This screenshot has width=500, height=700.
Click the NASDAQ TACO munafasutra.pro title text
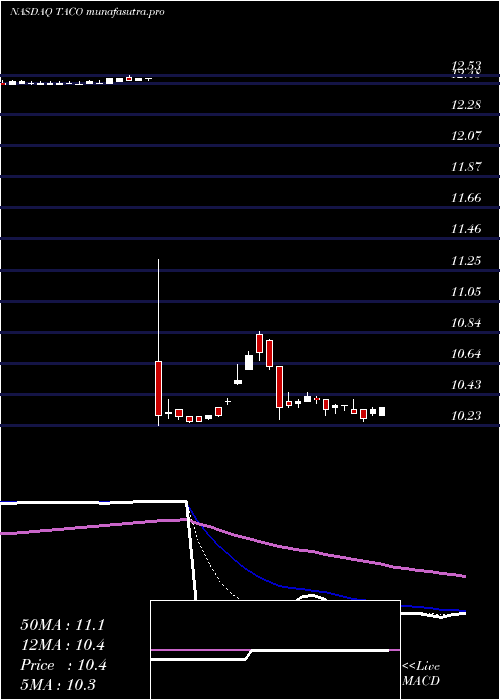(x=87, y=12)
